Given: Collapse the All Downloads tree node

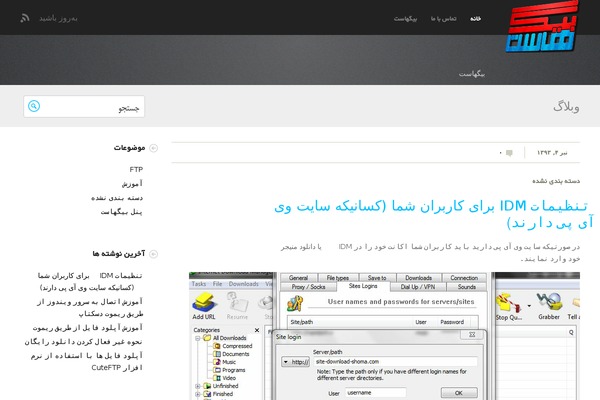Looking at the screenshot, I should [x=197, y=338].
